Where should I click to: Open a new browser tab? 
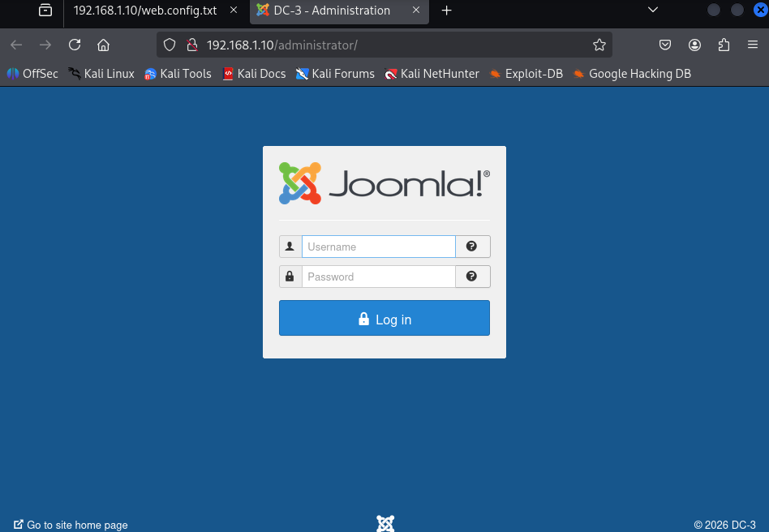click(446, 11)
